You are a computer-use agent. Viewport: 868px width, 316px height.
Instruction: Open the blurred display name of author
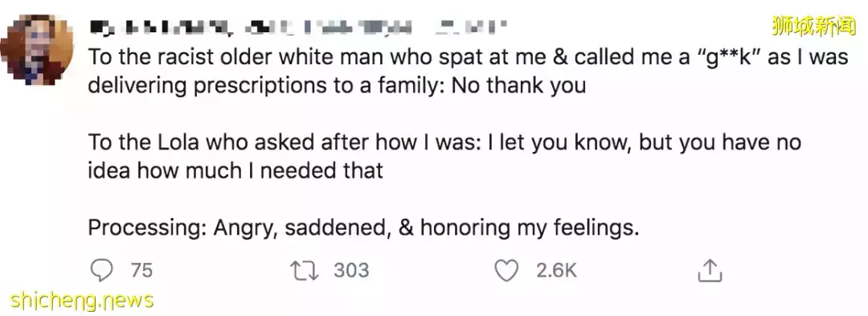tap(161, 27)
